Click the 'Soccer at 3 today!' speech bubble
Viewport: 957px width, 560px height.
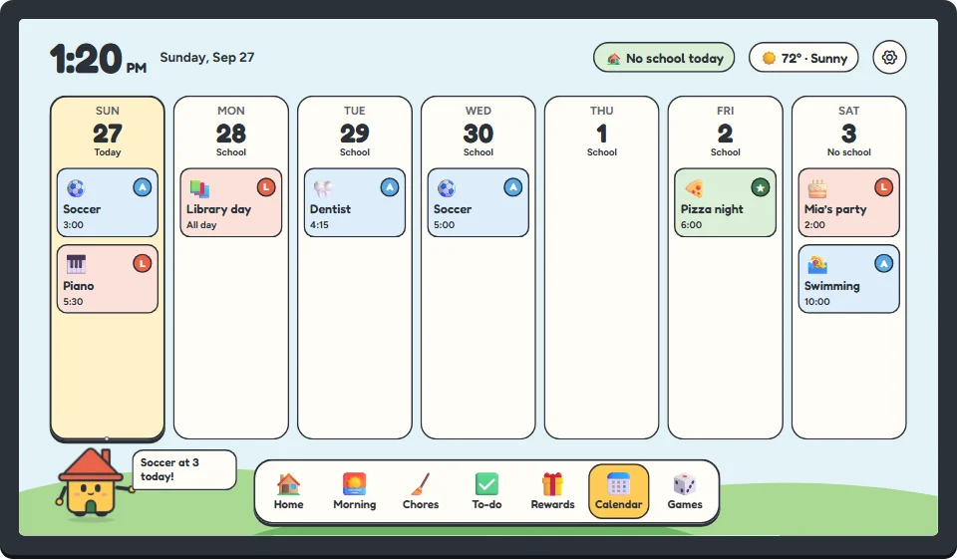(x=184, y=469)
